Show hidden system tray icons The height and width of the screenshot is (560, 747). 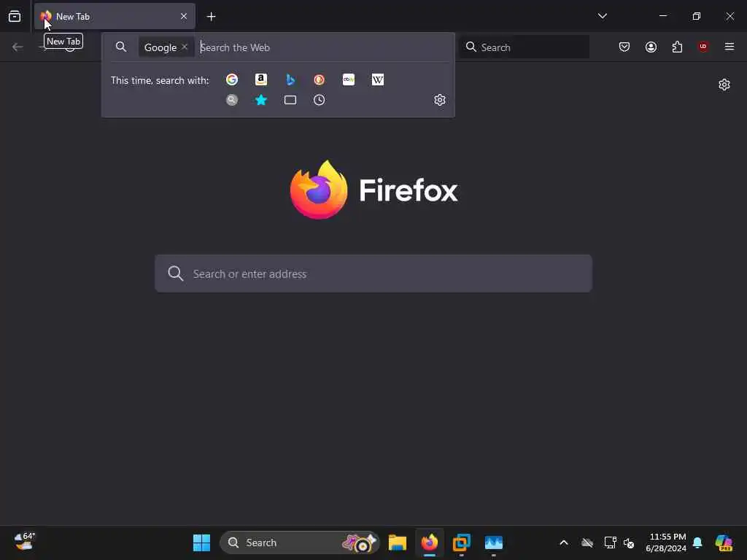pos(564,542)
